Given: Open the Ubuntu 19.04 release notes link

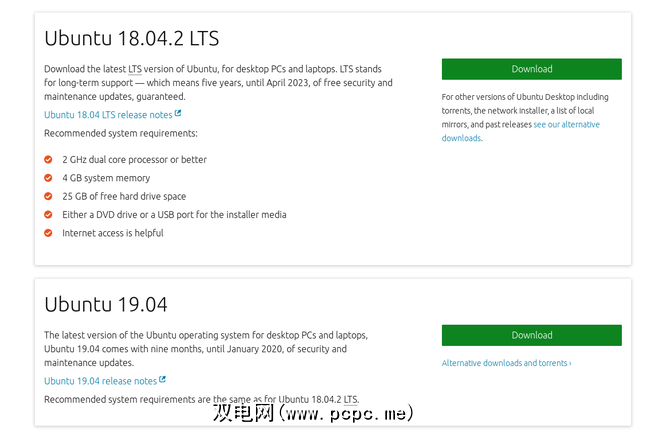Looking at the screenshot, I should pos(100,381).
